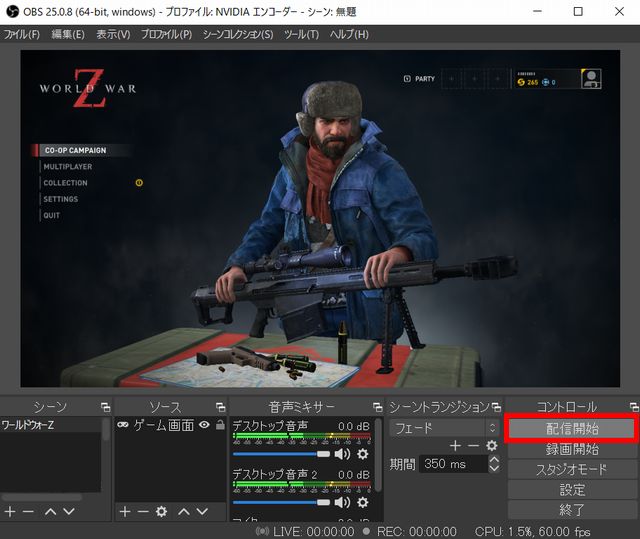The height and width of the screenshot is (539, 640).
Task: Mute デスクトップ音声 2 speaker icon
Action: 342,502
